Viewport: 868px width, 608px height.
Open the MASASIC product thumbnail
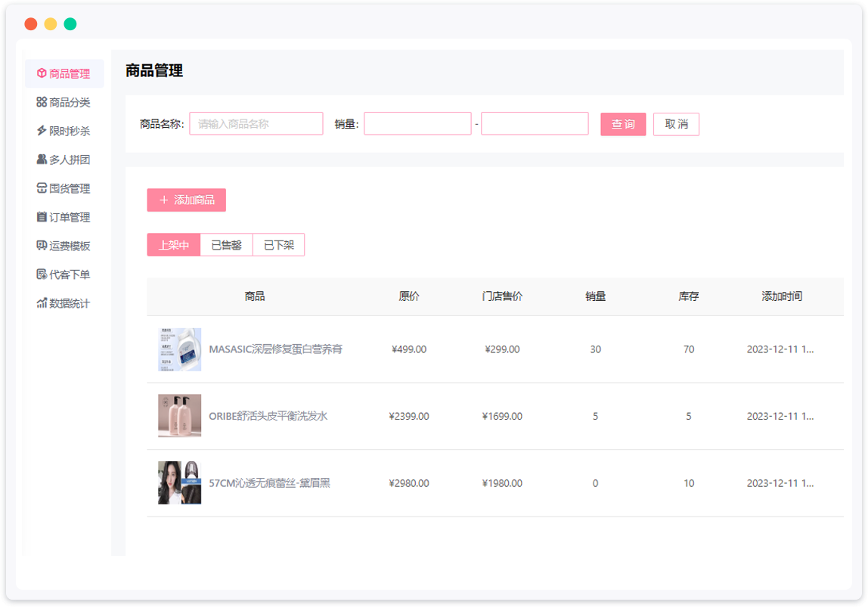pos(179,349)
